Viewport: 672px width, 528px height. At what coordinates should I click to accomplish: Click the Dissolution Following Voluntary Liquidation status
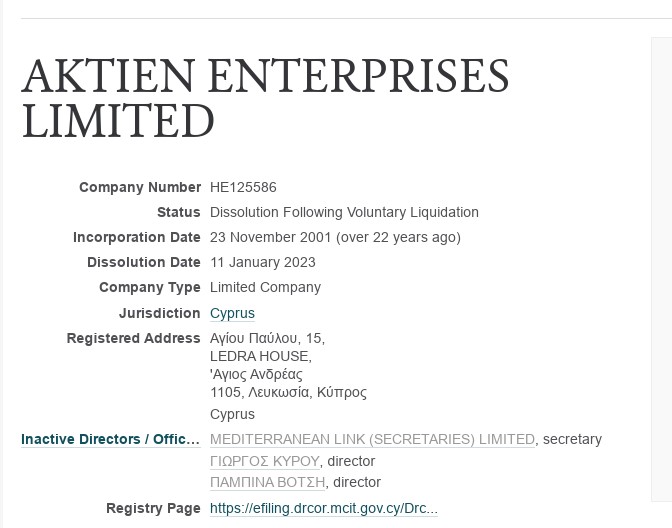(344, 212)
